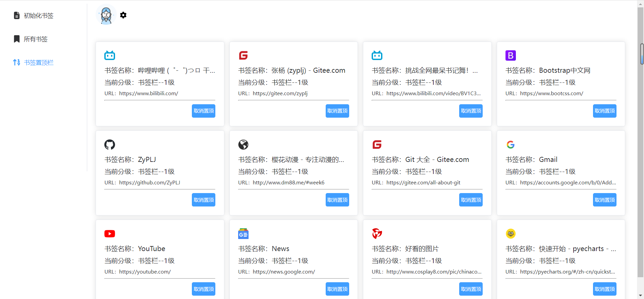Click the title 书签名称：Bootstrap中文网
The image size is (644, 299).
(548, 70)
